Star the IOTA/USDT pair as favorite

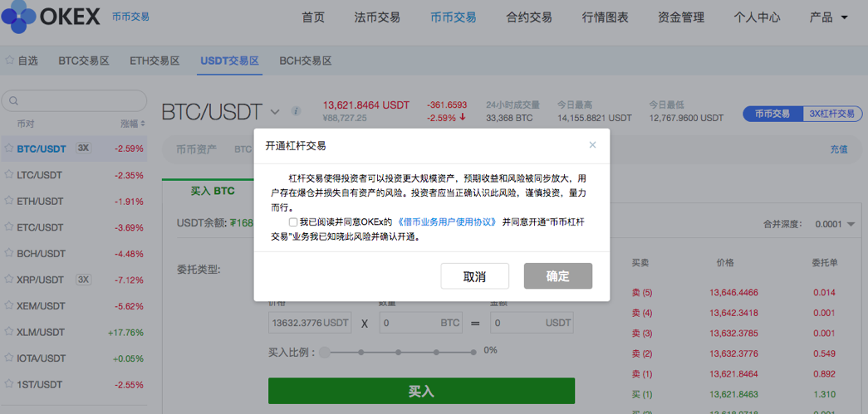point(8,358)
